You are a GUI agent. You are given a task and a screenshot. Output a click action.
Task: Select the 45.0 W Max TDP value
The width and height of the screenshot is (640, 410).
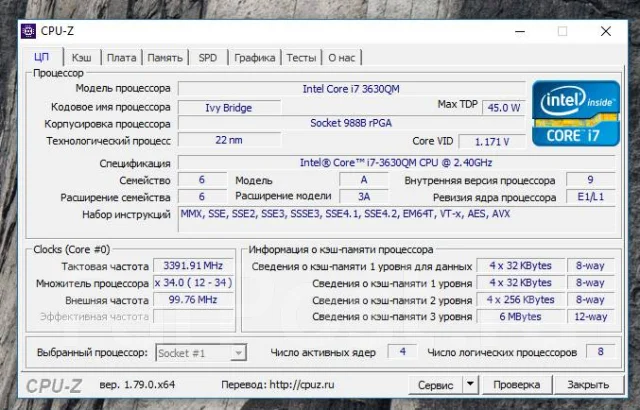coord(504,108)
